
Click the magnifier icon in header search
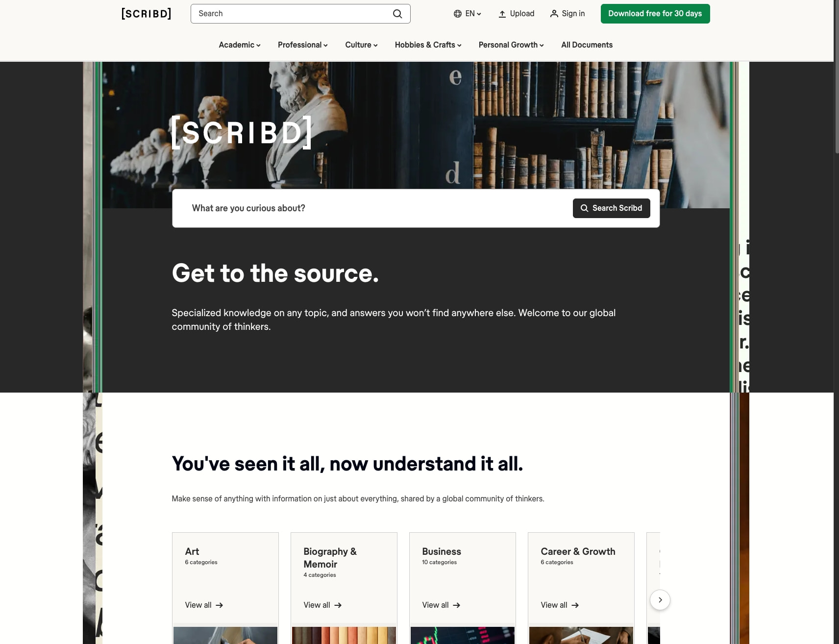[397, 14]
